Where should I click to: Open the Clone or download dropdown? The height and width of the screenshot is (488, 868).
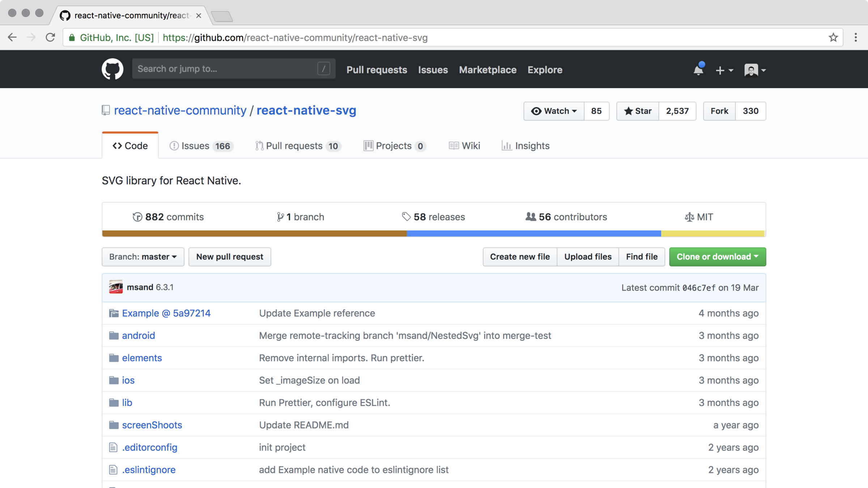pos(717,257)
